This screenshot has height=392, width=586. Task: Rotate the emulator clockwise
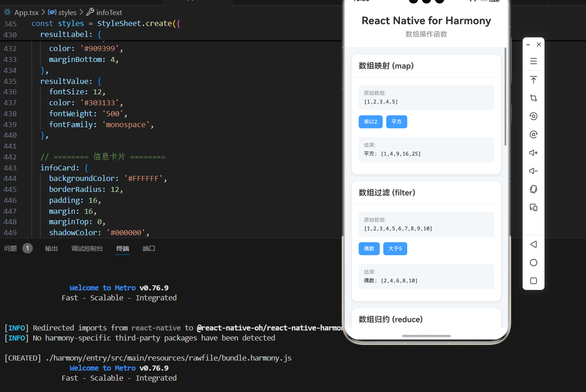click(x=534, y=134)
